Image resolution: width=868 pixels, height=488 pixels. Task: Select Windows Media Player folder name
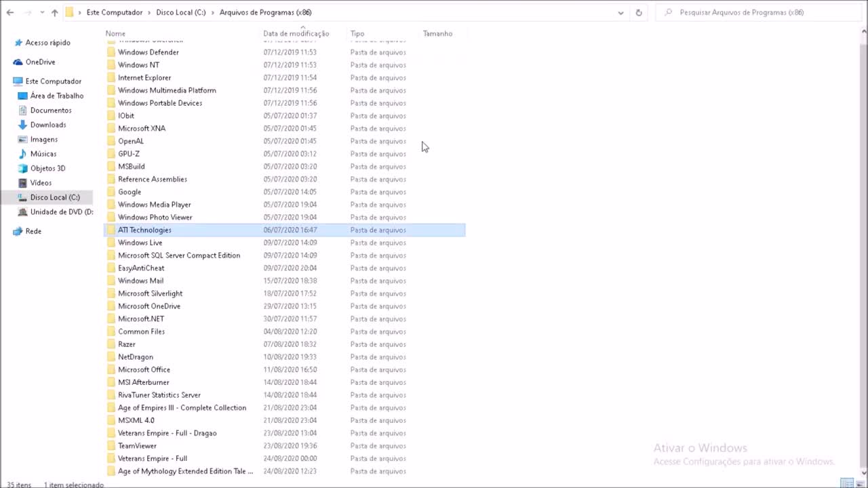(155, 205)
